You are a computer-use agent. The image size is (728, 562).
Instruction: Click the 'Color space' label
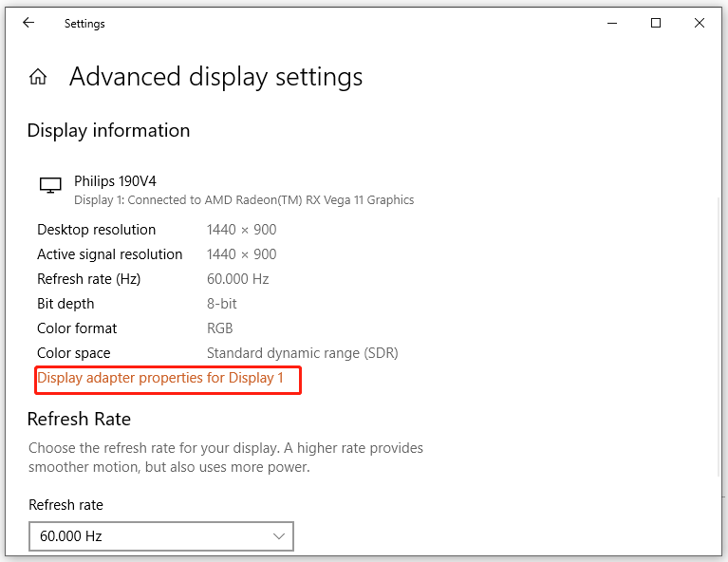[x=73, y=352]
